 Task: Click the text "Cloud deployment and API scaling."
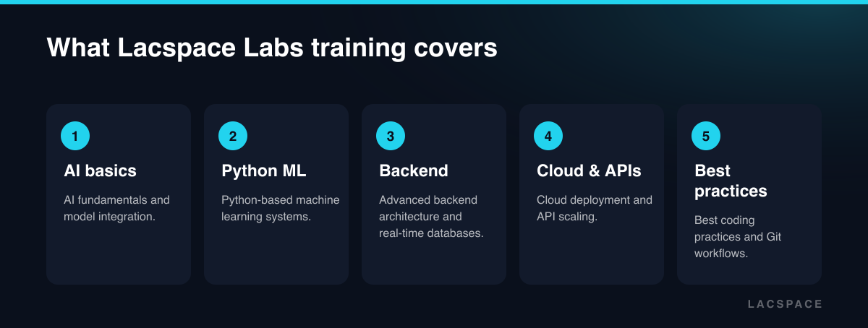click(x=595, y=208)
